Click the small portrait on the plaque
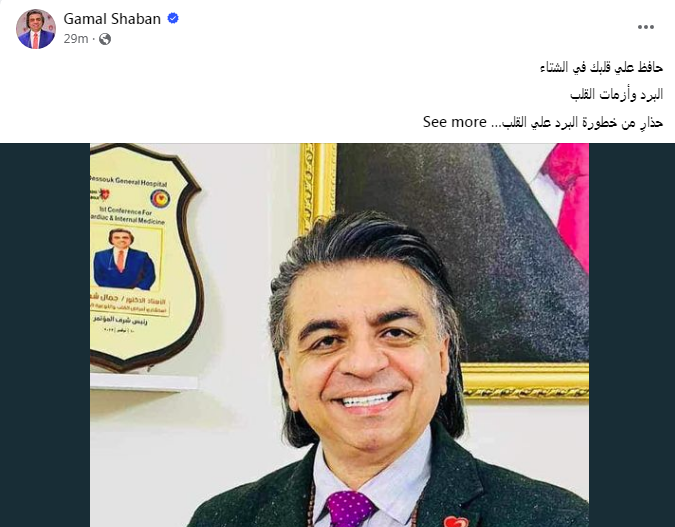675x527 pixels. [x=125, y=258]
